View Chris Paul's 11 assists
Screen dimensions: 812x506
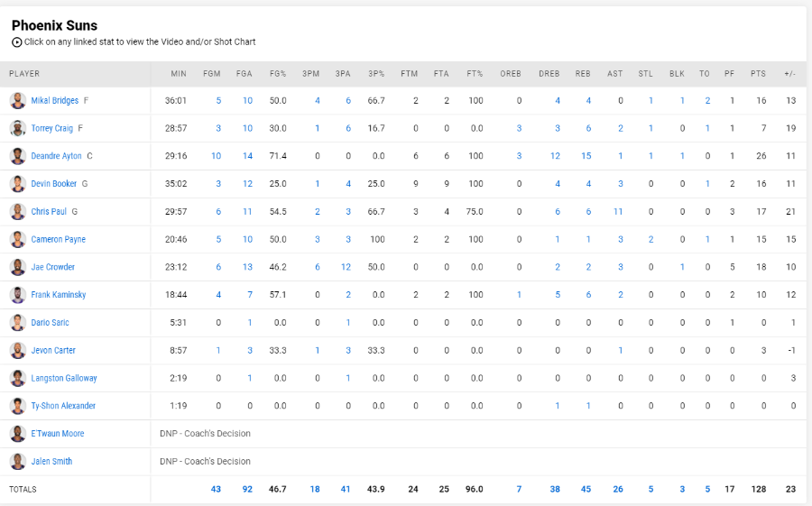(618, 211)
